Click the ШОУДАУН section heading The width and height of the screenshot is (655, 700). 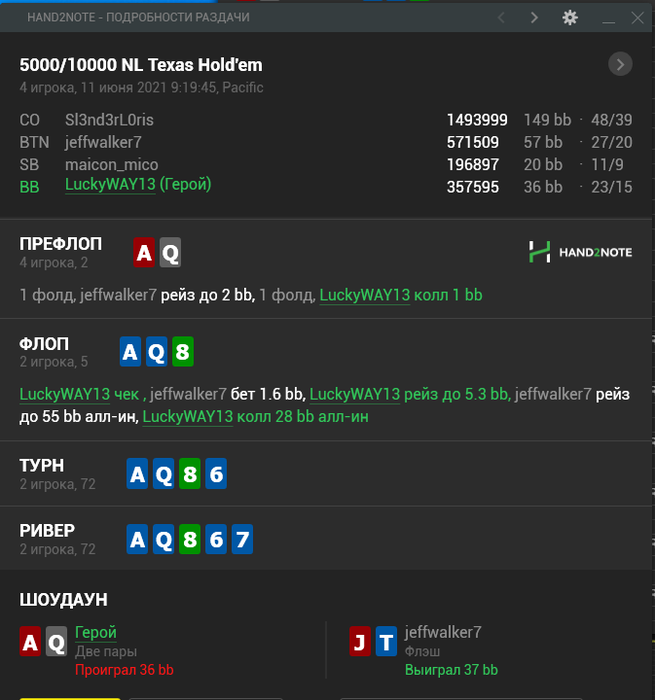pyautogui.click(x=63, y=600)
